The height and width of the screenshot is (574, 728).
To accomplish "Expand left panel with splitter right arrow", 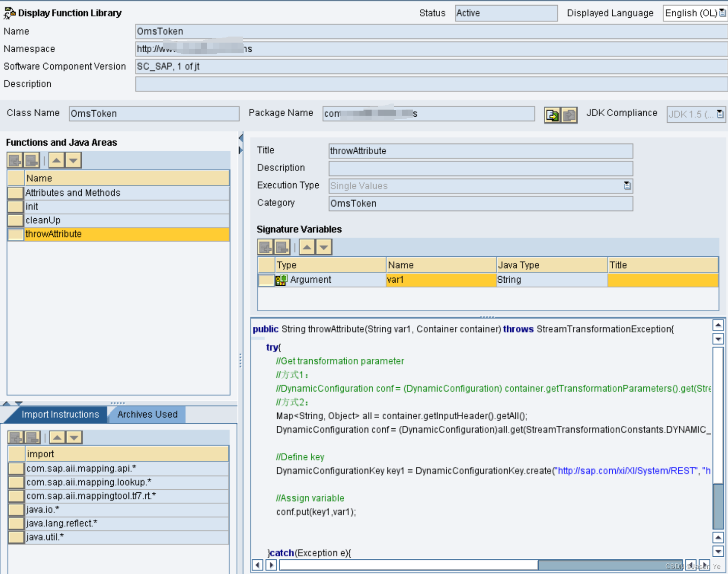I will click(241, 150).
